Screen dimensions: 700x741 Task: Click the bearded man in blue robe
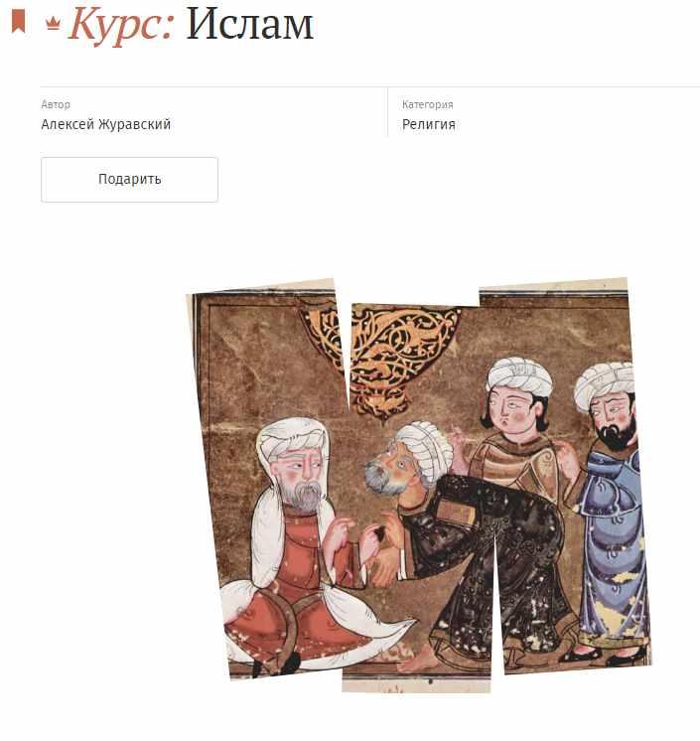(x=612, y=511)
